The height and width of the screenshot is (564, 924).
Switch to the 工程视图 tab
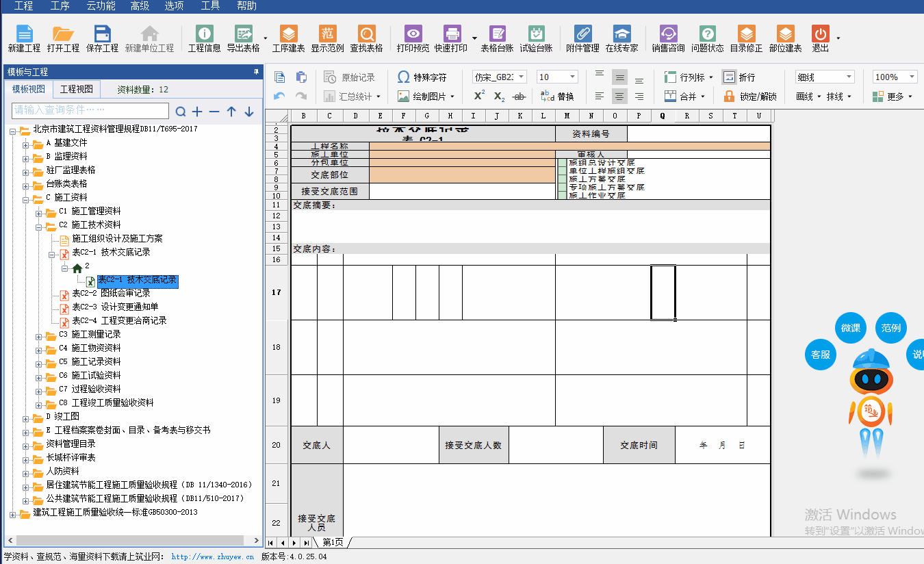pyautogui.click(x=76, y=89)
